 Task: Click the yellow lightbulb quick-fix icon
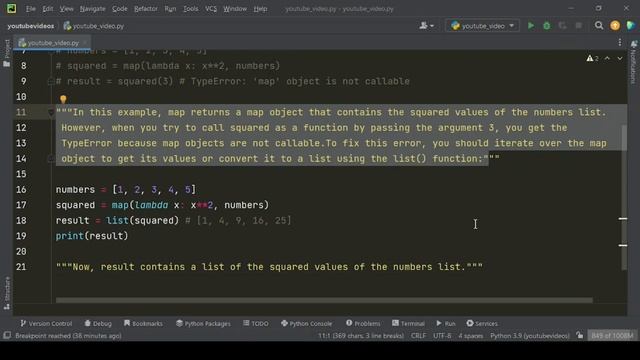(x=63, y=99)
